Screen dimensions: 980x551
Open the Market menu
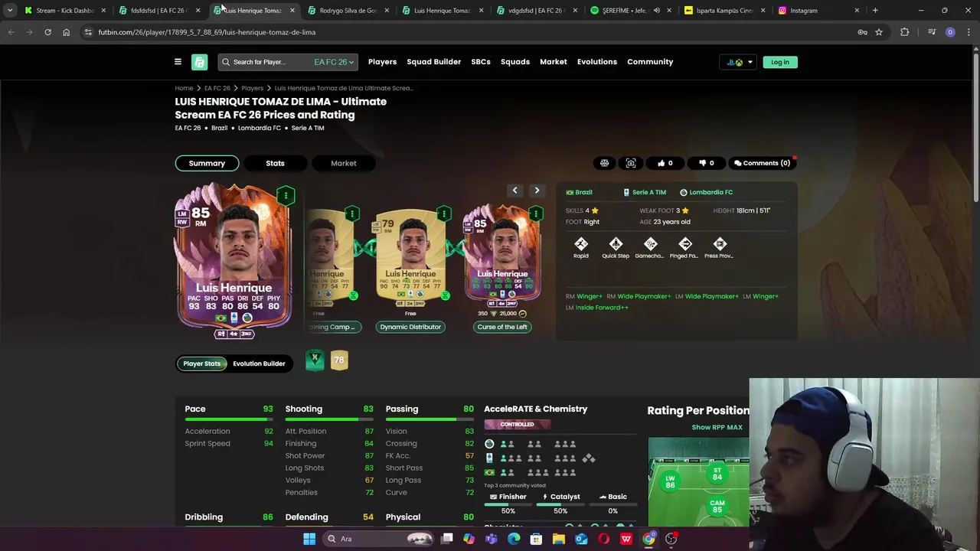[x=554, y=62]
